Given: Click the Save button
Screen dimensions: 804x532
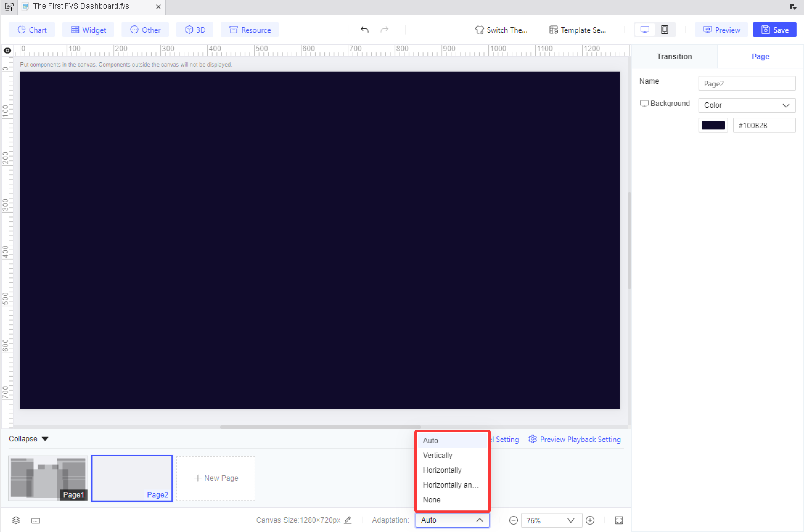Looking at the screenshot, I should coord(774,30).
